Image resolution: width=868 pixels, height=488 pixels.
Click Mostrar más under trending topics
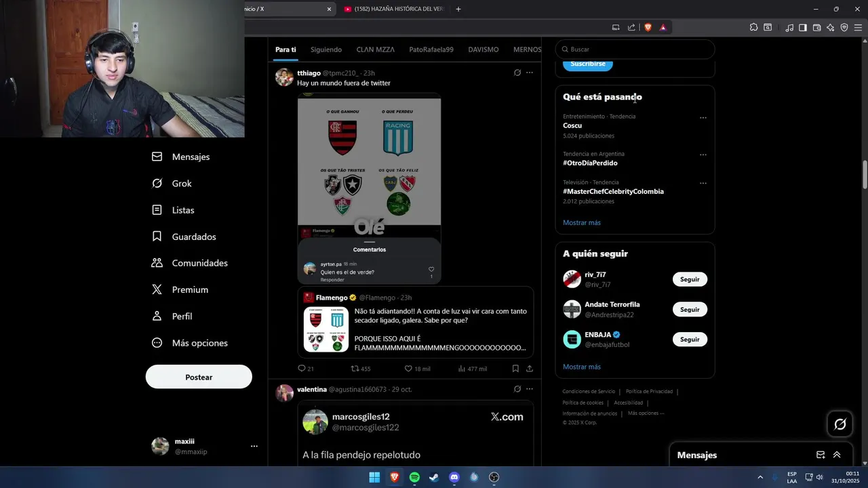(582, 223)
